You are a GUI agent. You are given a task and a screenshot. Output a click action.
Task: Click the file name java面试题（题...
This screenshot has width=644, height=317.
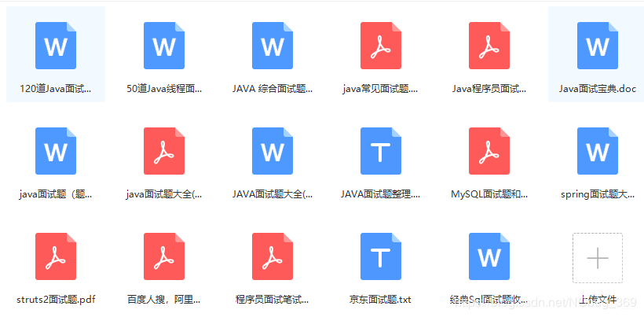pos(56,194)
